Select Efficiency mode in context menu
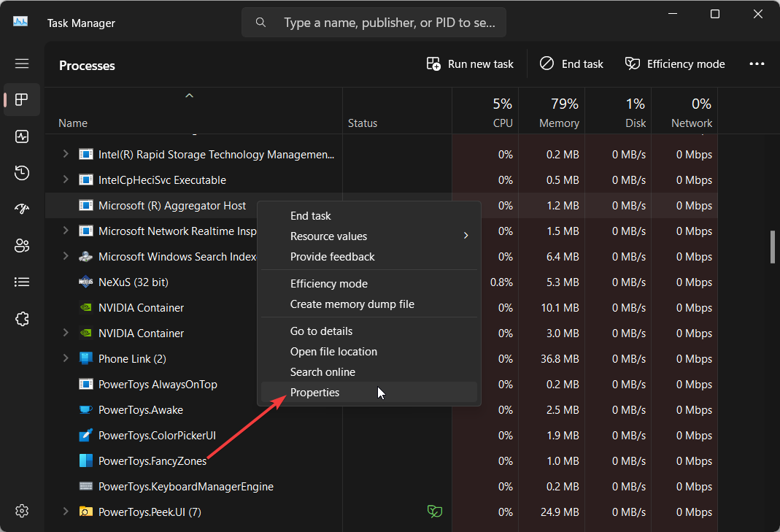The height and width of the screenshot is (532, 780). tap(369, 284)
